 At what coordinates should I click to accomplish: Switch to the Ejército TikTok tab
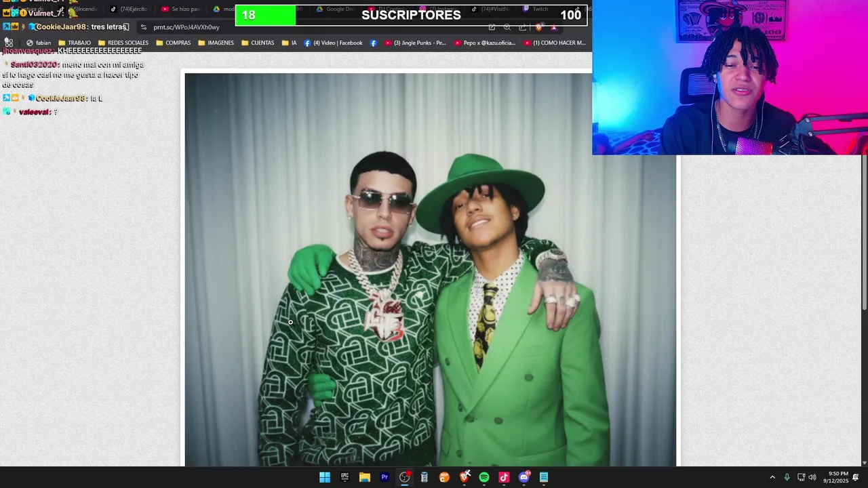click(129, 9)
